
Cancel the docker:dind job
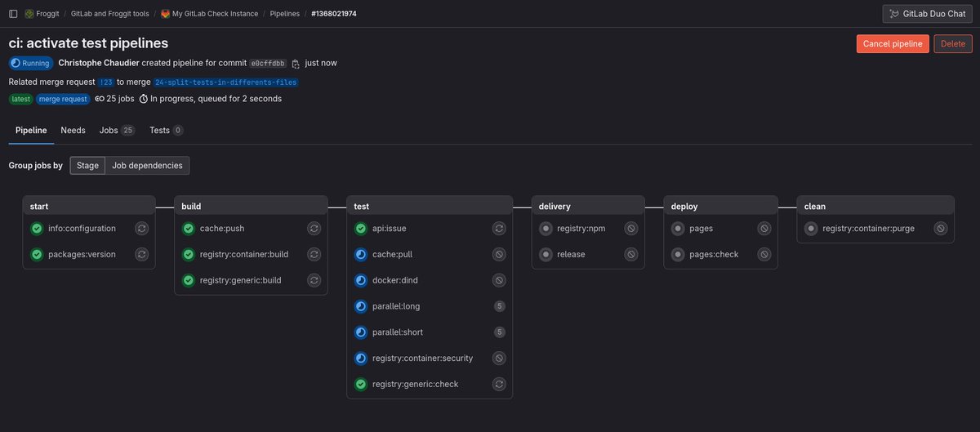[x=499, y=280]
